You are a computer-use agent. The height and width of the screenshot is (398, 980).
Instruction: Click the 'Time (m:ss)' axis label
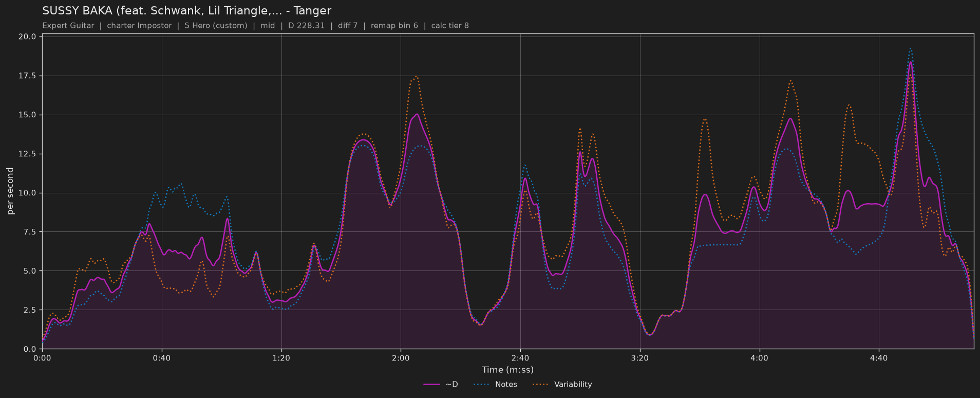(507, 370)
